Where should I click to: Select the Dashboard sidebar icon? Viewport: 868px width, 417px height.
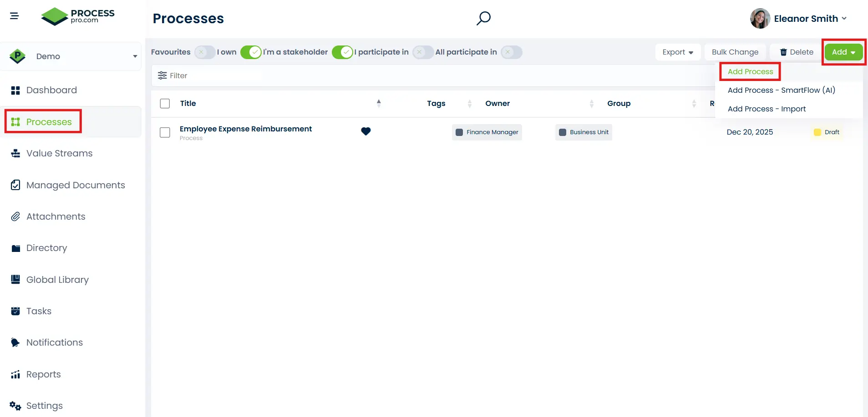pyautogui.click(x=15, y=90)
